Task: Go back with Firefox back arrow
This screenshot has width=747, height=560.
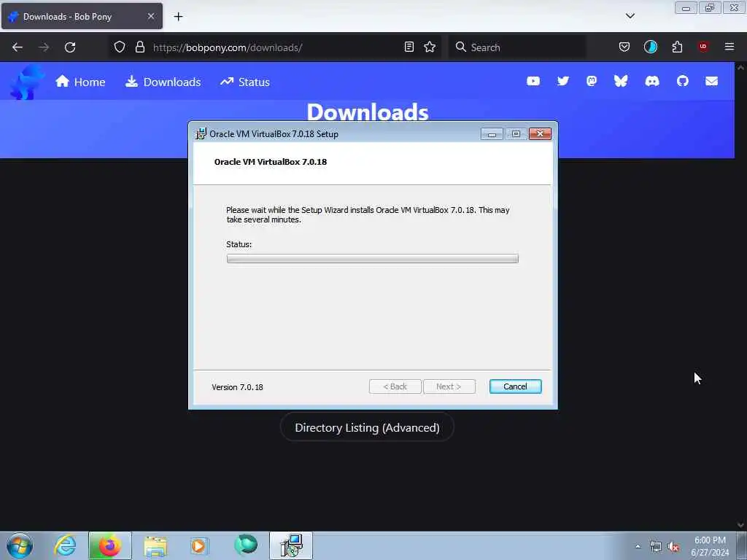Action: [x=18, y=47]
